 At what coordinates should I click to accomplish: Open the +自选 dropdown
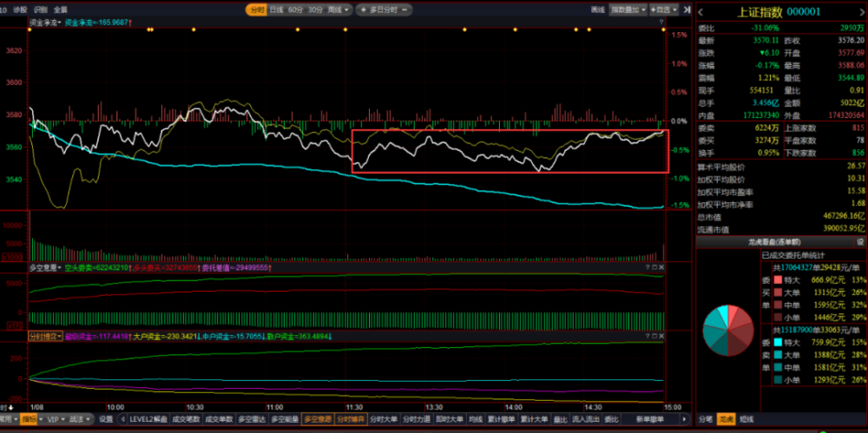coord(663,10)
